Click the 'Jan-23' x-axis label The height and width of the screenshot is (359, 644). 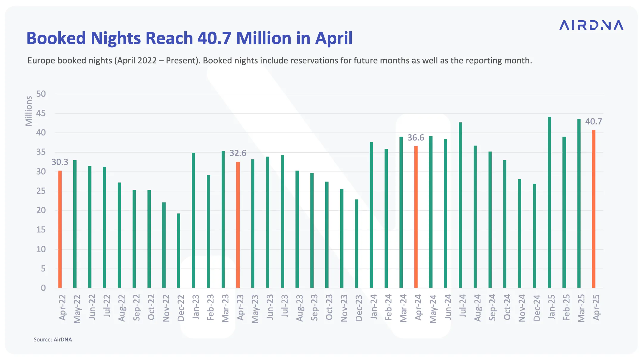[195, 307]
